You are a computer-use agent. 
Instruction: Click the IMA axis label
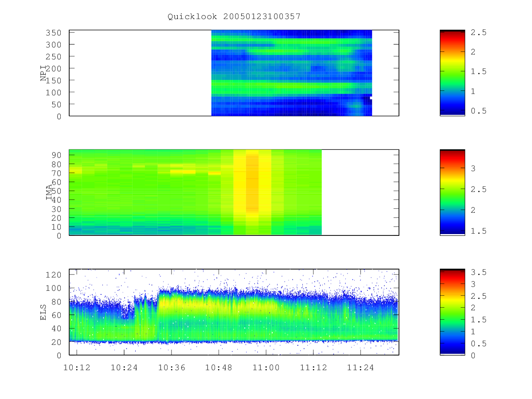point(49,193)
